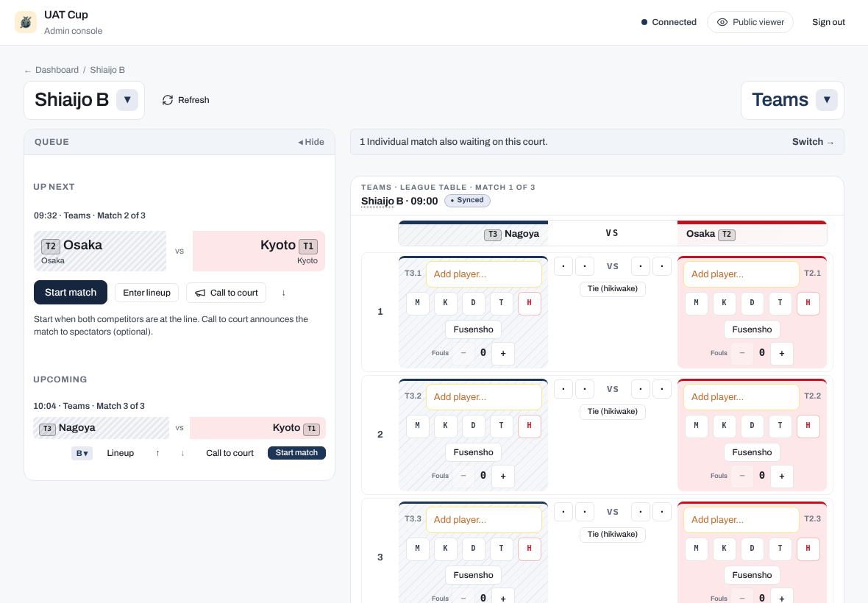868x603 pixels.
Task: Select the Nagoya T3 team header
Action: coord(473,233)
